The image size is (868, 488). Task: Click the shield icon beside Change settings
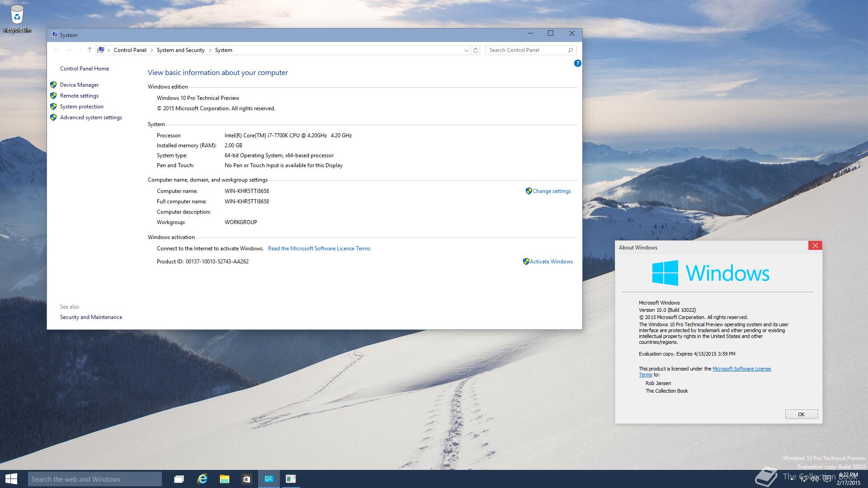point(528,191)
